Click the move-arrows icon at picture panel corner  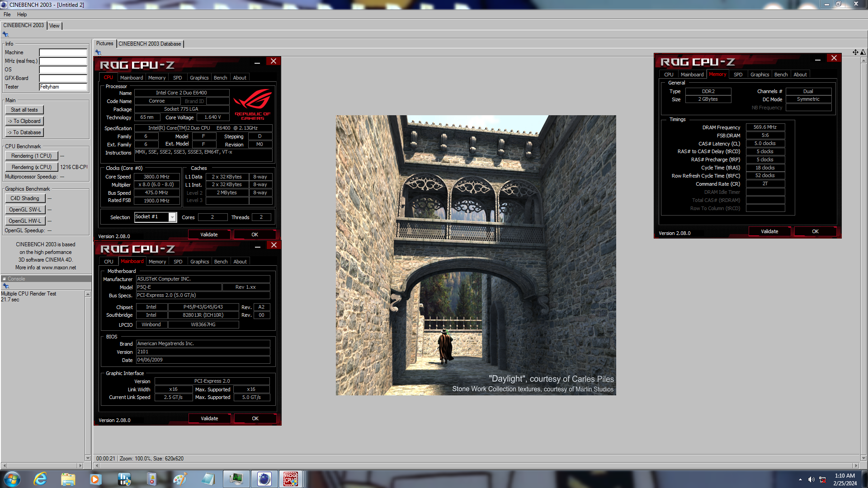855,52
